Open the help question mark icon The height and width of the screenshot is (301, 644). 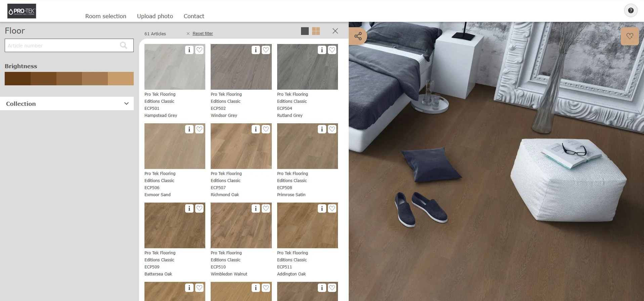[x=631, y=11]
